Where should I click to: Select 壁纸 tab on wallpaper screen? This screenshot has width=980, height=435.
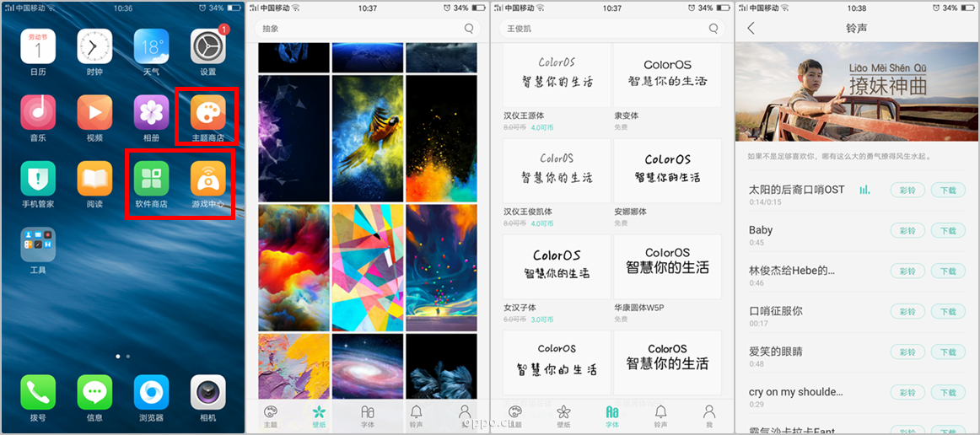tap(319, 416)
